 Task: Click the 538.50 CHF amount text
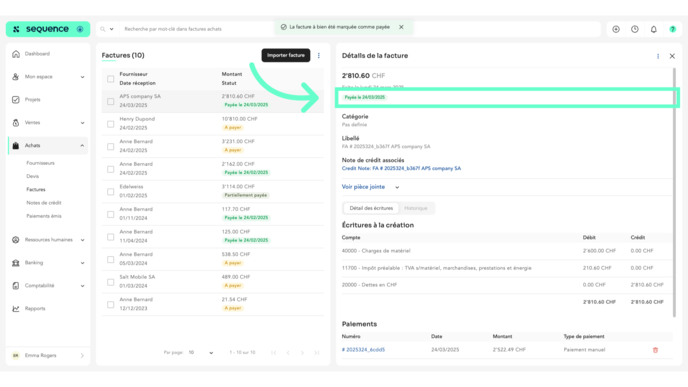[x=236, y=254]
